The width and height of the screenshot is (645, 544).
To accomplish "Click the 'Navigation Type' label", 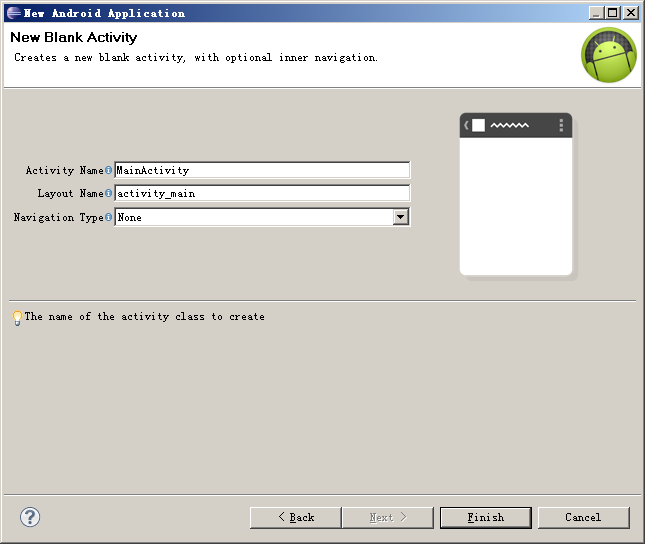I will point(58,217).
